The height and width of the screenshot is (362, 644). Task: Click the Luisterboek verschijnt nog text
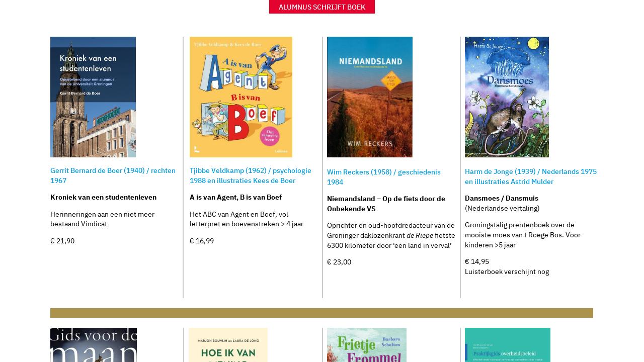pos(507,271)
